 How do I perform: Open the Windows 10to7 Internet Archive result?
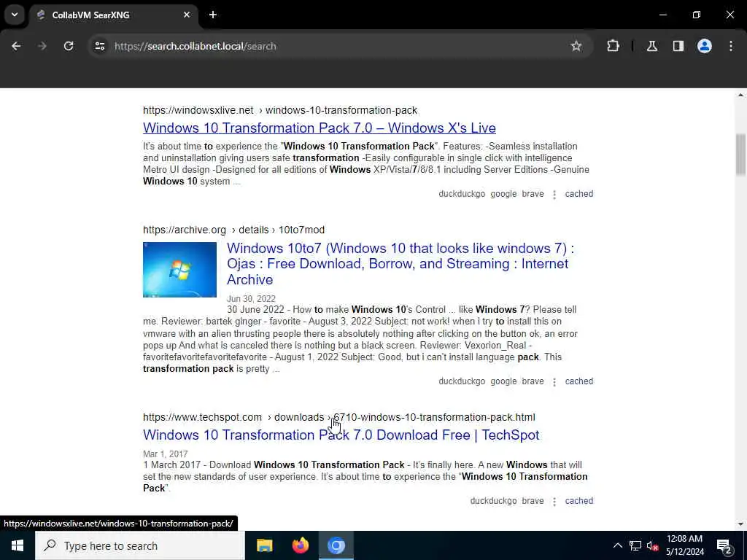click(x=400, y=264)
